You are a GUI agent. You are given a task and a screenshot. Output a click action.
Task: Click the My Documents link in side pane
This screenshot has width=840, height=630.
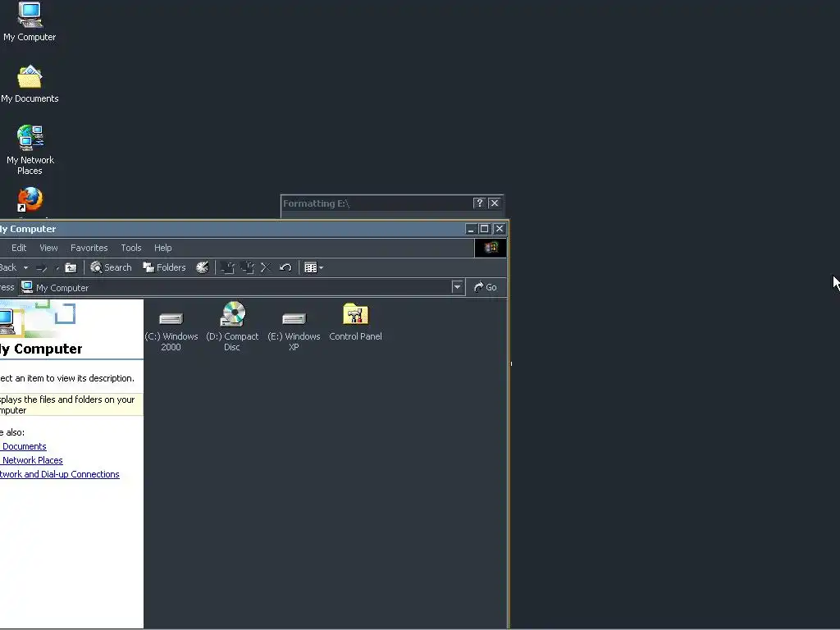pyautogui.click(x=23, y=446)
